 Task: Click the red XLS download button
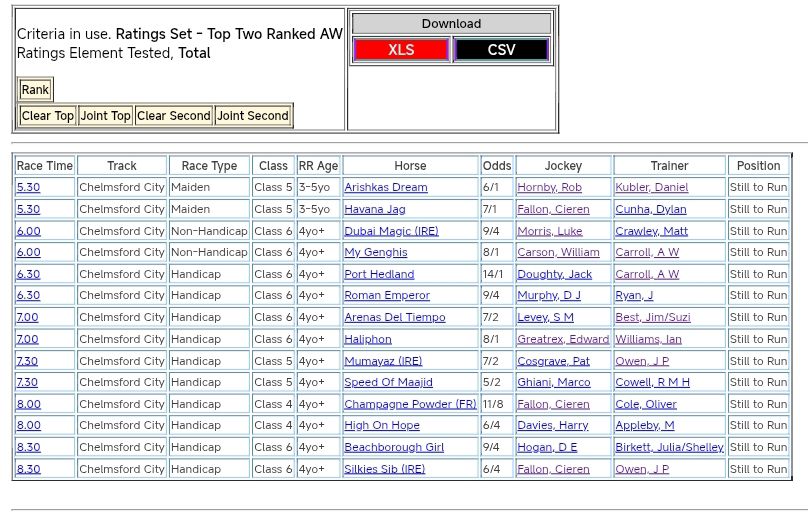tap(401, 50)
